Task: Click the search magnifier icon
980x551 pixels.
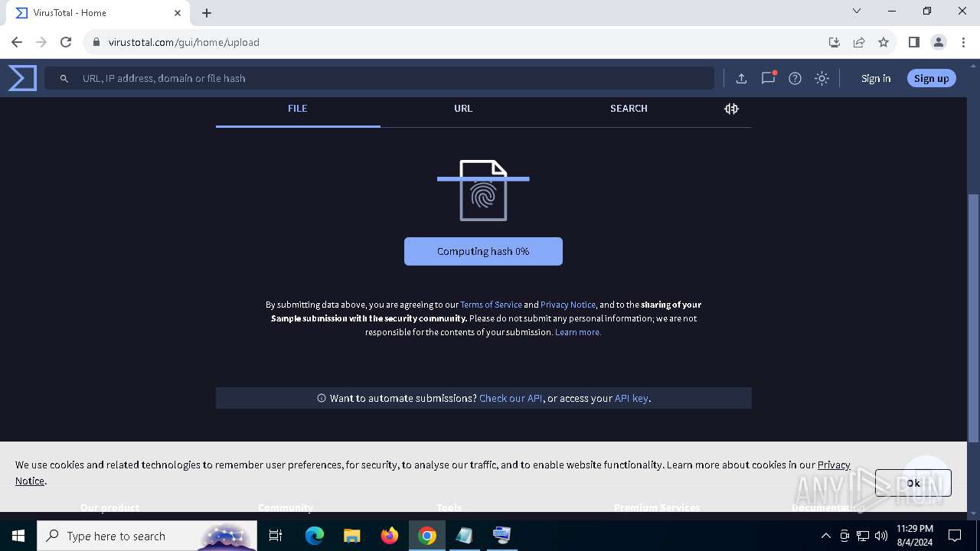Action: 64,78
